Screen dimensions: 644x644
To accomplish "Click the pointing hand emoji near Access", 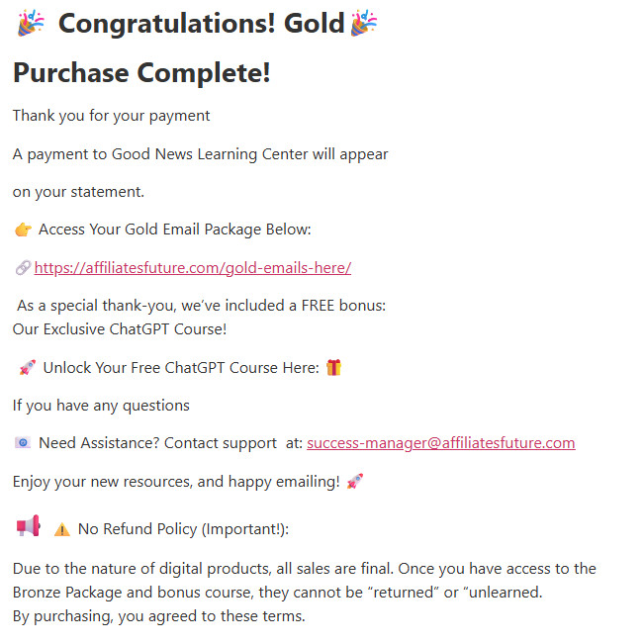I will point(24,230).
